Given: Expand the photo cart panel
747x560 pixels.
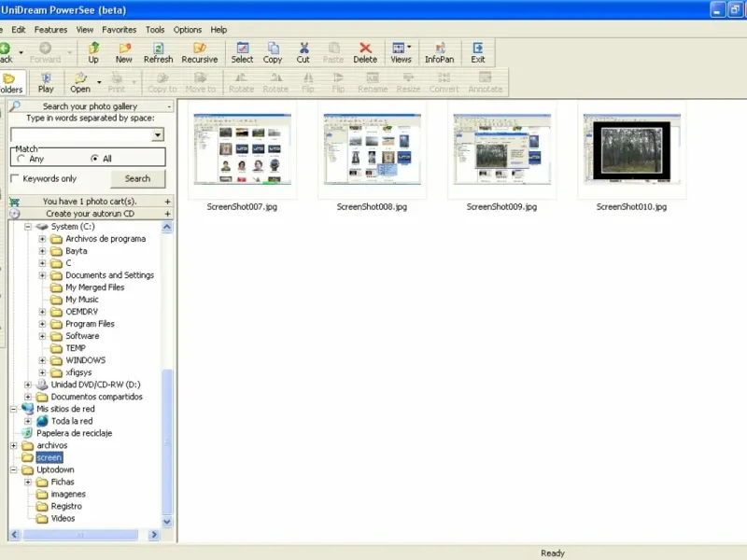Looking at the screenshot, I should (x=168, y=202).
